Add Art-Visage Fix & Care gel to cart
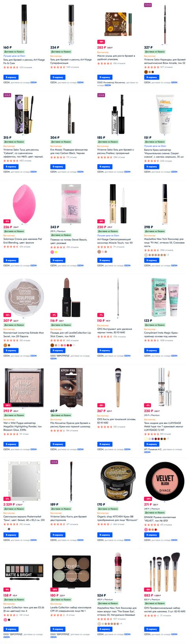 coord(11,77)
